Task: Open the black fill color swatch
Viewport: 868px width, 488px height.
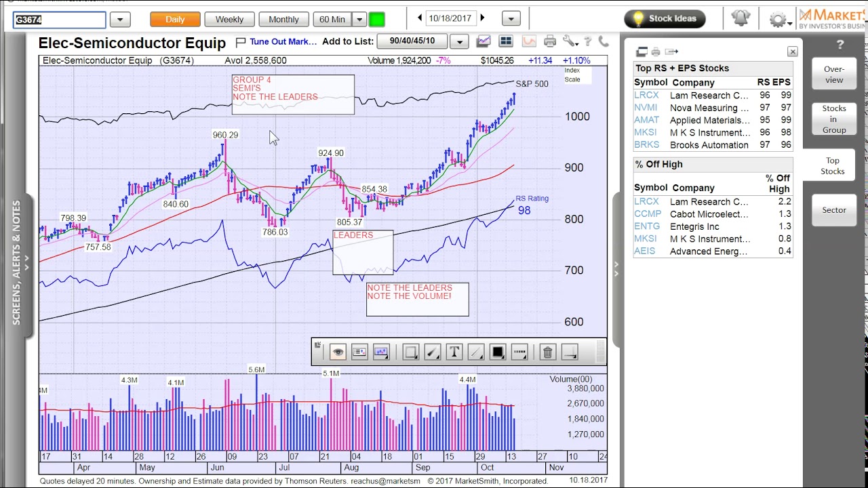Action: pyautogui.click(x=498, y=352)
